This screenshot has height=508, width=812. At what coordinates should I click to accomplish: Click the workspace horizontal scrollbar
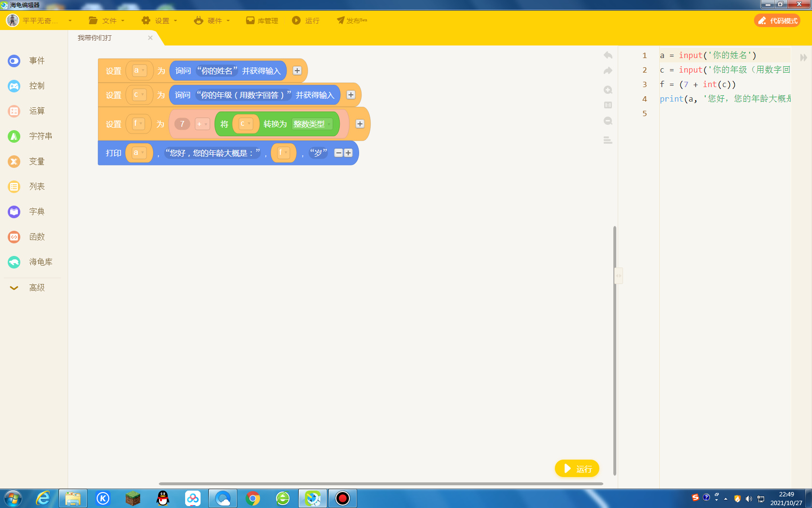pos(381,483)
